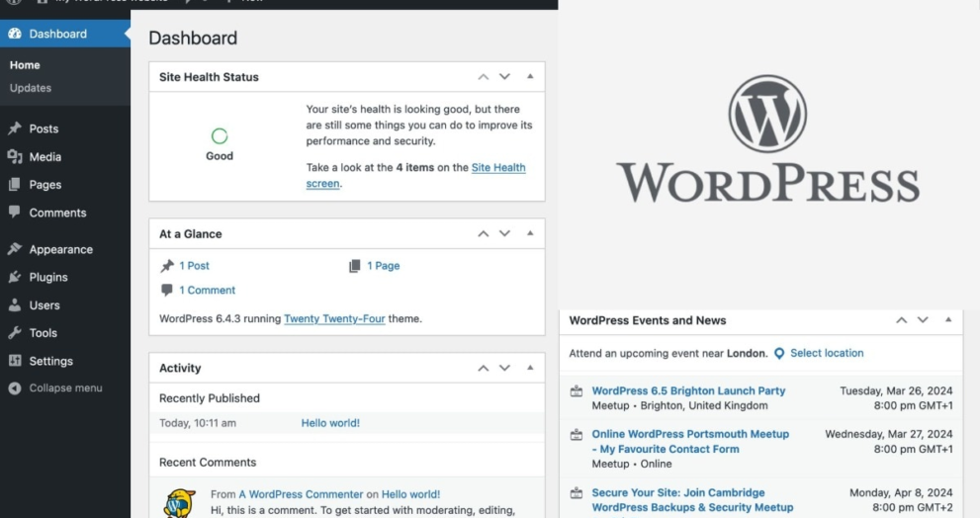Image resolution: width=980 pixels, height=518 pixels.
Task: Click meetup icon beside Portsmouth Meetup
Action: tap(577, 434)
